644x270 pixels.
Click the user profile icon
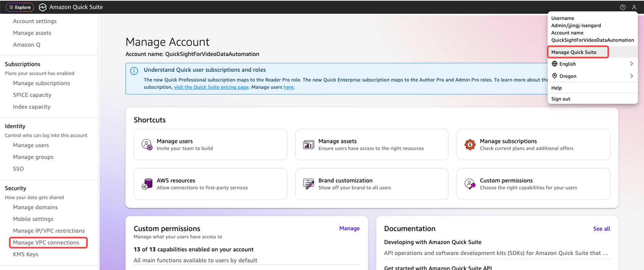634,7
